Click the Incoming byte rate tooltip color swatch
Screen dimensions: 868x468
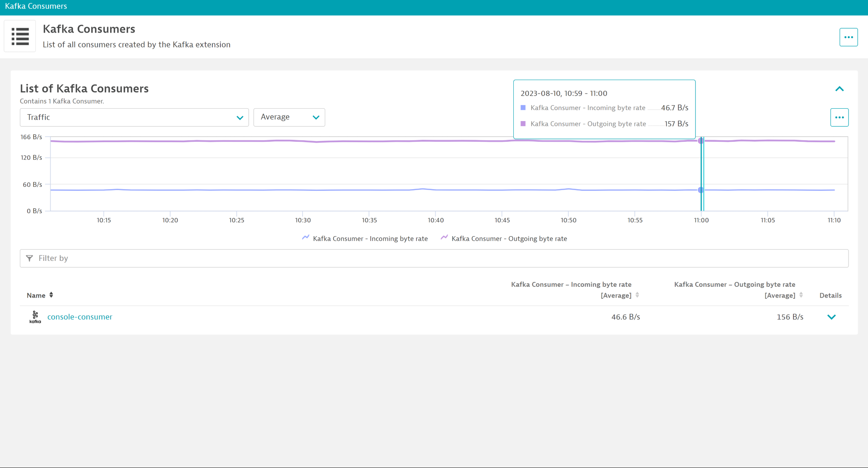tap(523, 108)
